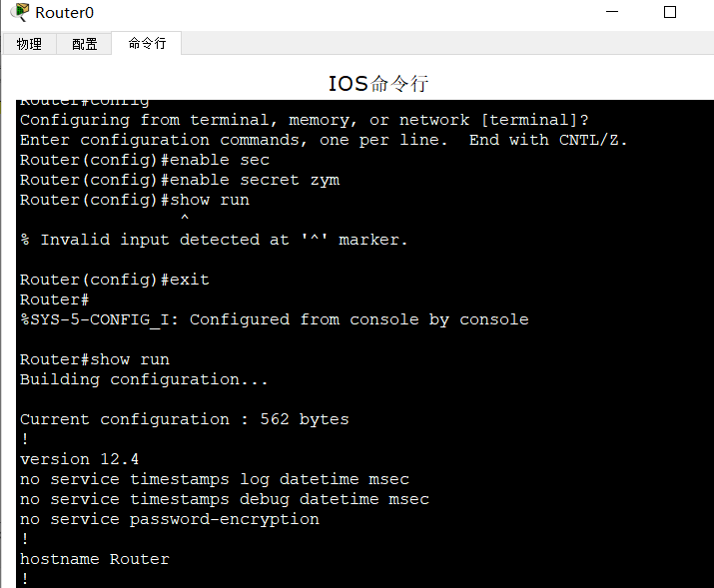This screenshot has width=714, height=588.
Task: Click the 'version 12.4' line
Action: point(79,459)
